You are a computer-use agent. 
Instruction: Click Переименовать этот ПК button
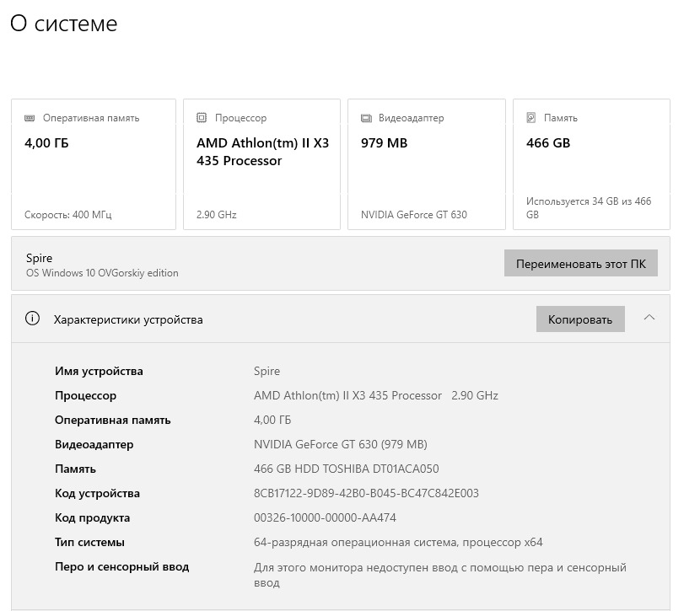[x=580, y=263]
